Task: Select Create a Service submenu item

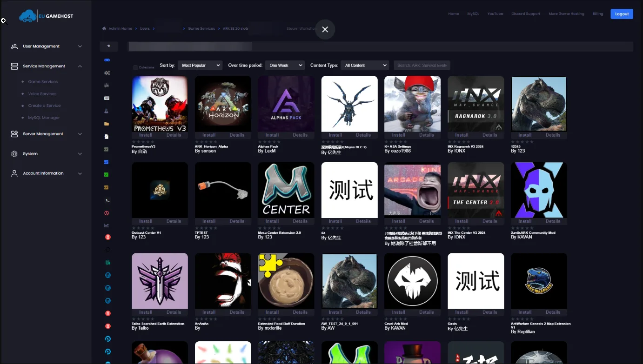Action: pos(44,106)
